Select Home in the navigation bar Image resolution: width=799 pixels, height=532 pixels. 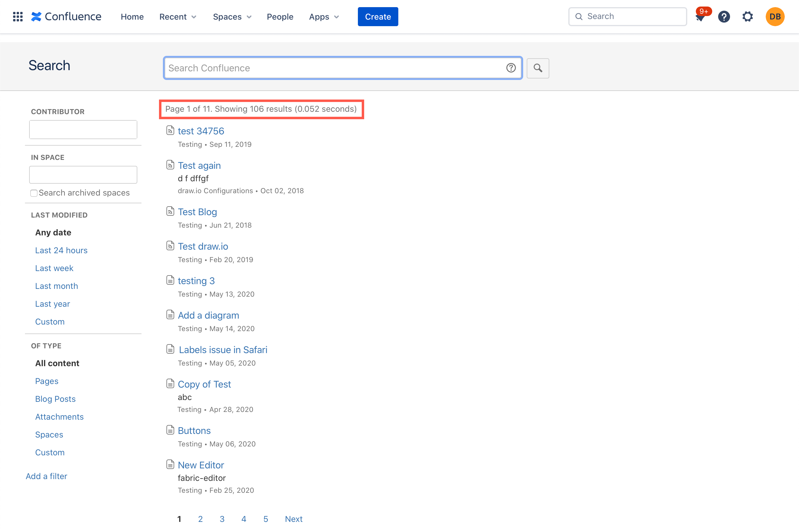tap(132, 16)
